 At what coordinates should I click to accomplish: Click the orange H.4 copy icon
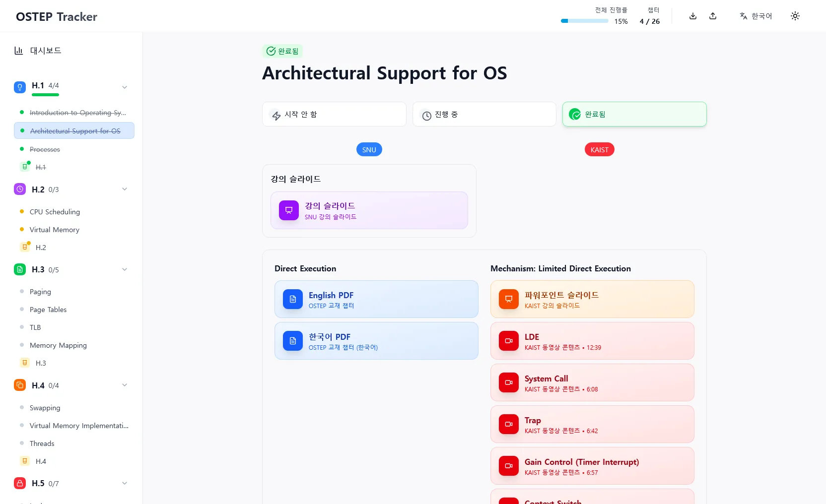pos(20,385)
